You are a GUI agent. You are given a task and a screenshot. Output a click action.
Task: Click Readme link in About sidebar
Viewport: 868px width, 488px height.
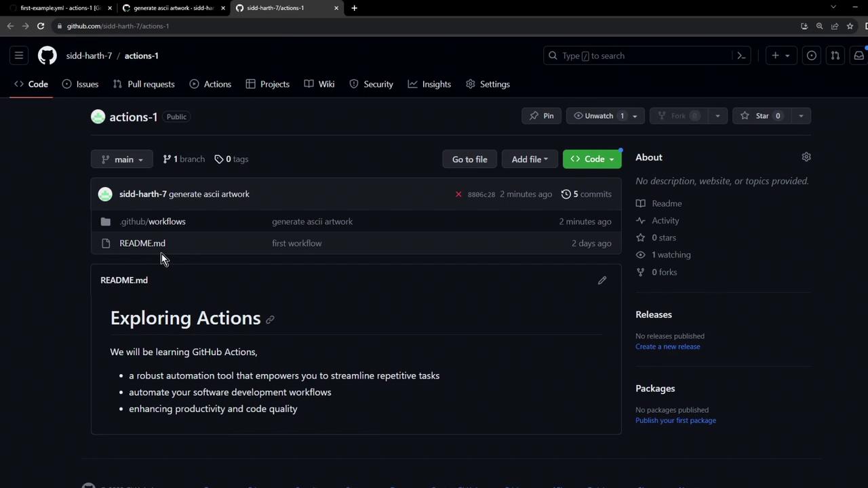[659, 203]
